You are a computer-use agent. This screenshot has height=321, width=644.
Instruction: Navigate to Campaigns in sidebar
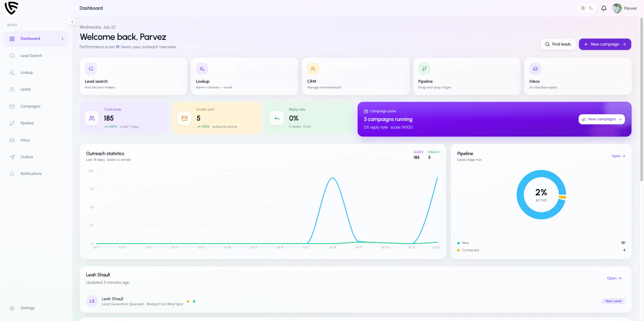tap(36, 107)
